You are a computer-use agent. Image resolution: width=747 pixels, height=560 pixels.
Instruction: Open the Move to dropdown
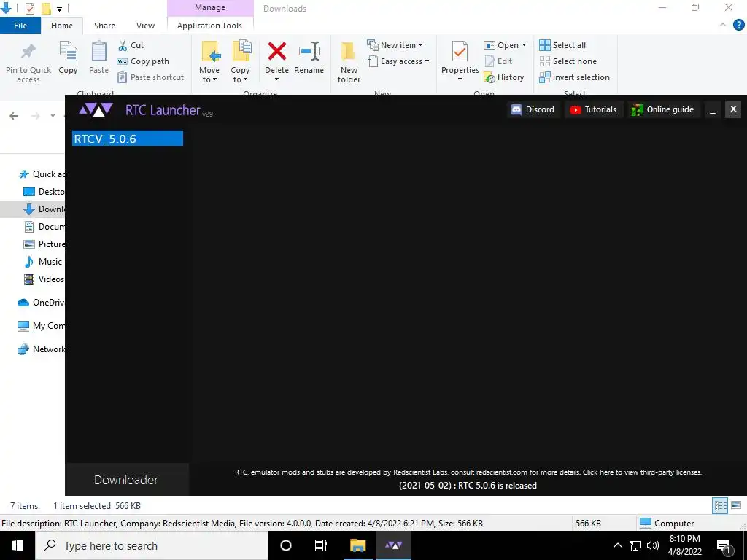click(x=209, y=63)
